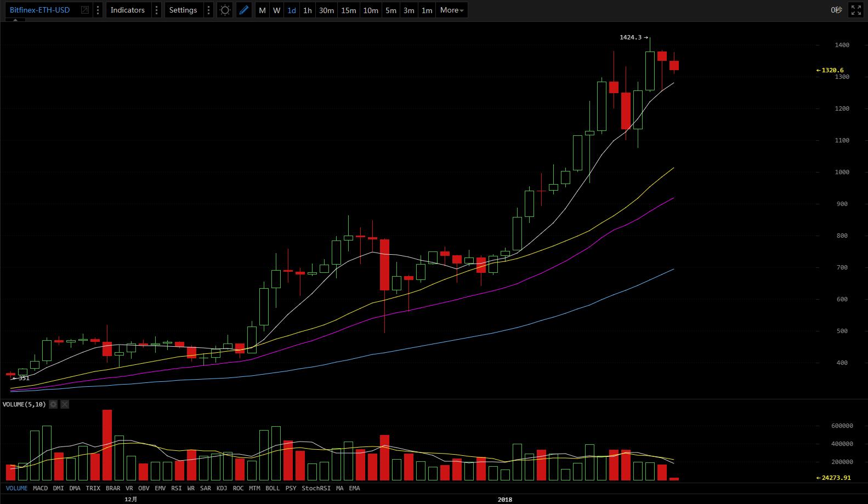Click the 1424.3 high price label

click(x=631, y=37)
